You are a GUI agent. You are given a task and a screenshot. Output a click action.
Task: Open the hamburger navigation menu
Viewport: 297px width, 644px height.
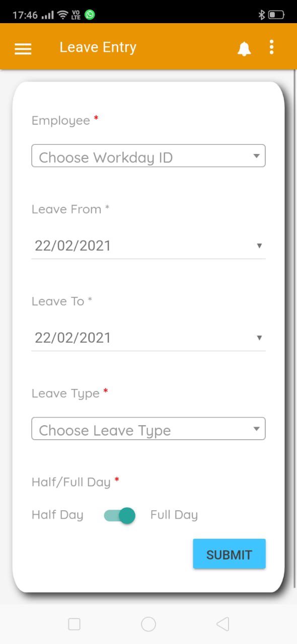pyautogui.click(x=23, y=48)
